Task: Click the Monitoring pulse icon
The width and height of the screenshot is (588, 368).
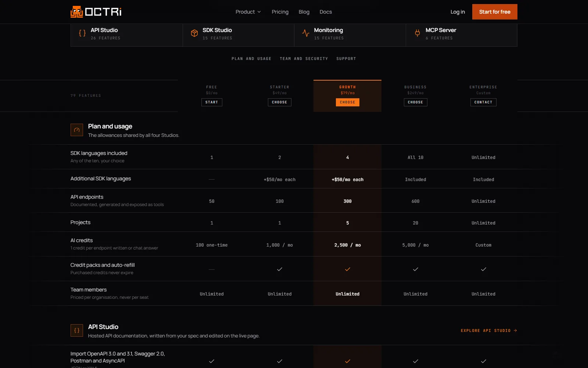Action: [x=306, y=33]
